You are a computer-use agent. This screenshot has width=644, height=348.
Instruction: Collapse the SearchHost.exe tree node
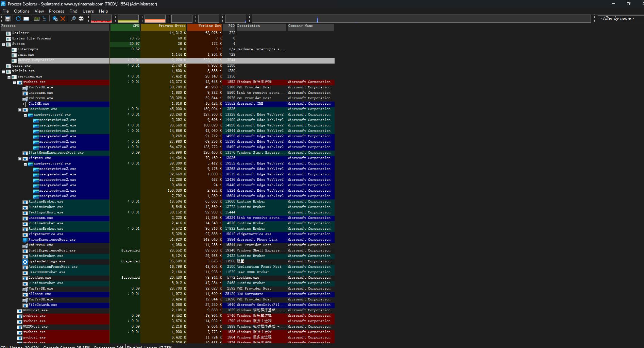[x=20, y=110]
